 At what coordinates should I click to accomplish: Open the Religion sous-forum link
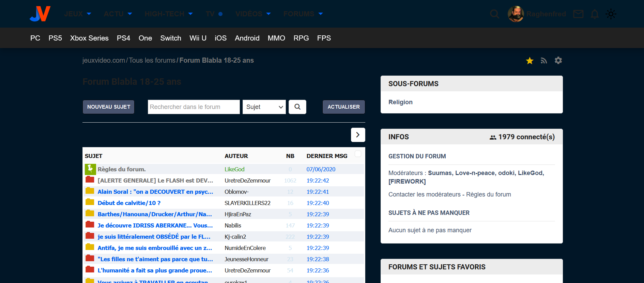tap(400, 102)
